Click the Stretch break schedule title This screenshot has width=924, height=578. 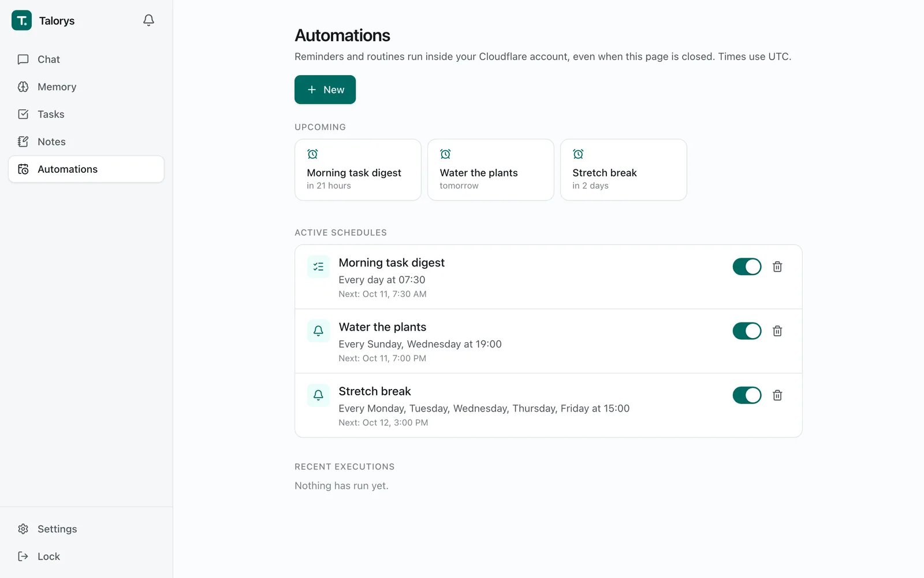click(x=375, y=391)
